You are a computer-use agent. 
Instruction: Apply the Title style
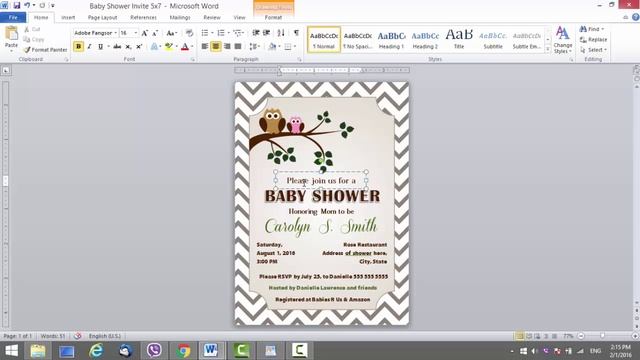pyautogui.click(x=459, y=40)
